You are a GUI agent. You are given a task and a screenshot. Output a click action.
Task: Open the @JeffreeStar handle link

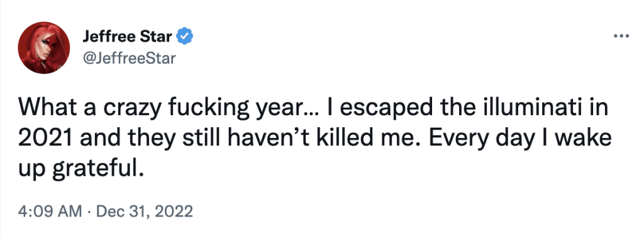coord(129,59)
